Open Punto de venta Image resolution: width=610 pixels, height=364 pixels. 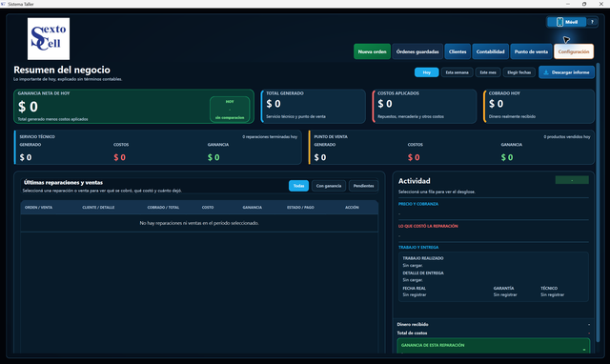531,51
